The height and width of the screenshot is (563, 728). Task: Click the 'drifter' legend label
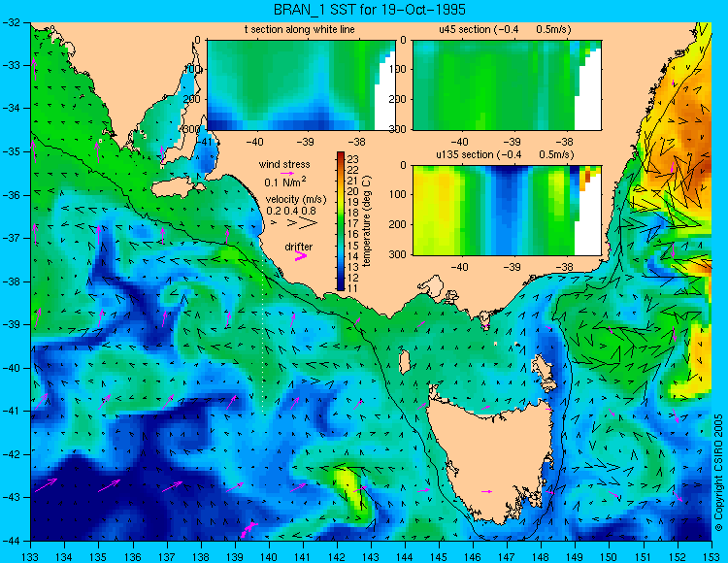pos(299,247)
